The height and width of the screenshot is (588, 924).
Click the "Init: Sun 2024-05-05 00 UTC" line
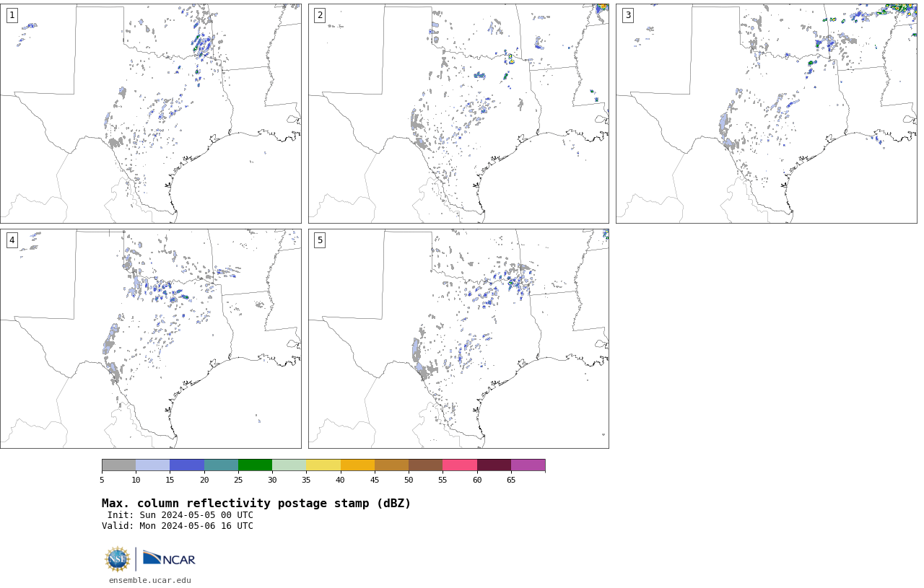click(x=180, y=515)
